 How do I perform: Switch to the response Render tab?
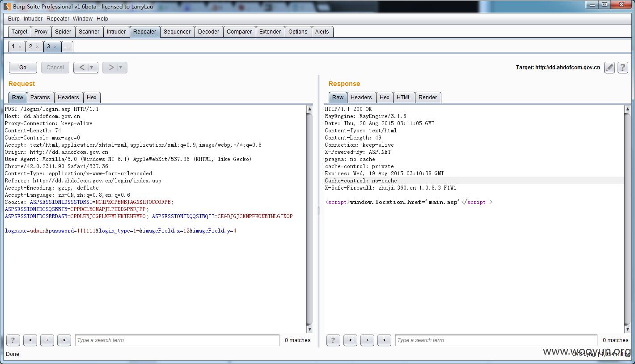428,97
